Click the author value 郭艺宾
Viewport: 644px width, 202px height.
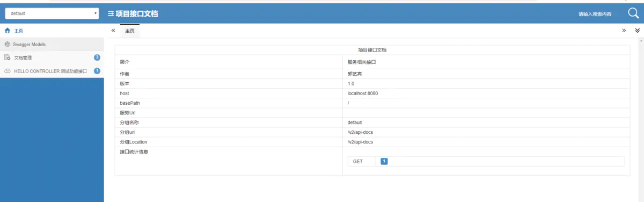[x=355, y=74]
